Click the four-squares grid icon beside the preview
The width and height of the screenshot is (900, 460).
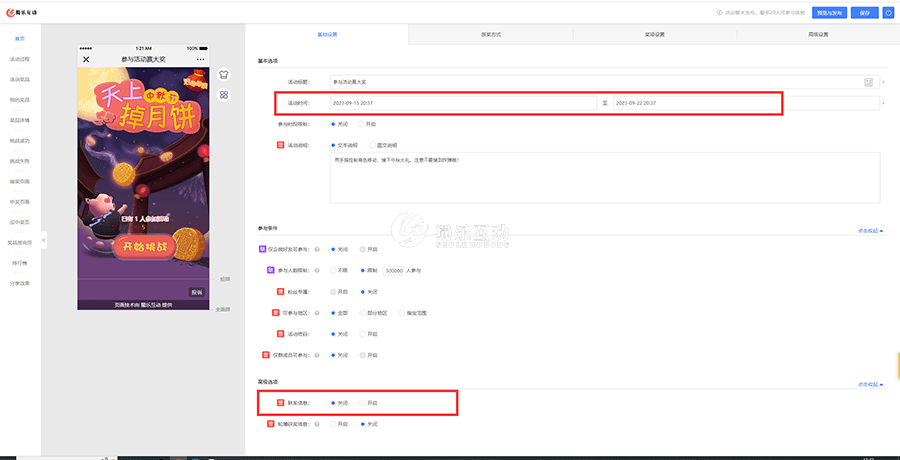[224, 95]
